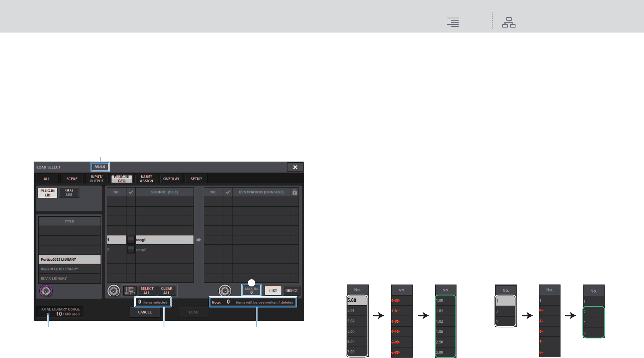Viewport: 644px width, 358px height.
Task: Click the checkmark column header in DESTINATION list
Action: click(228, 192)
